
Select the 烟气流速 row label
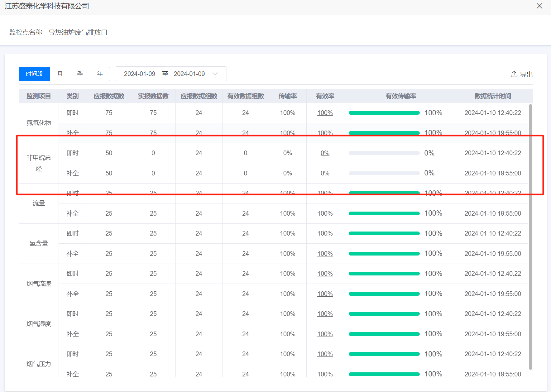click(x=39, y=284)
